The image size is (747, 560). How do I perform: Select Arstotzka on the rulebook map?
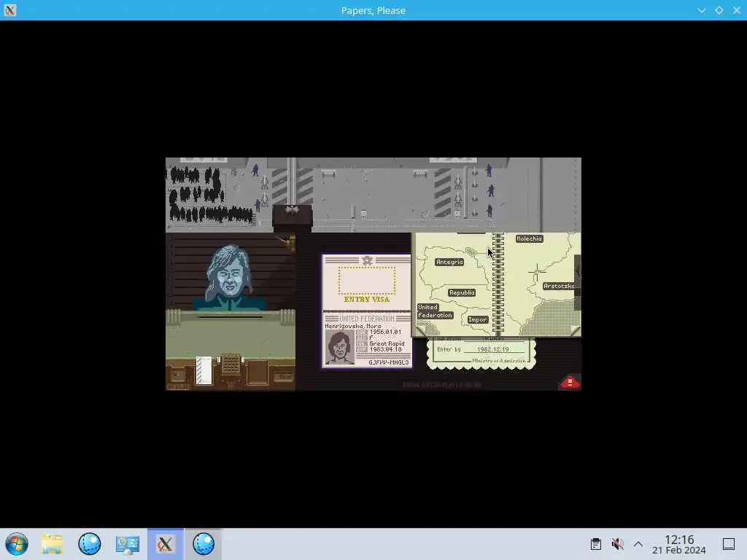(560, 286)
